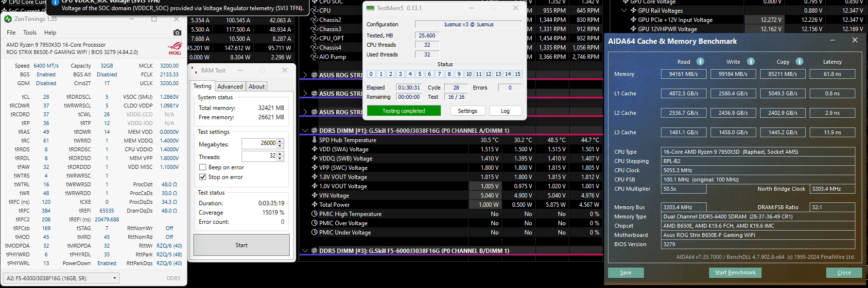
Task: Click the Chassis4 fan icon
Action: [314, 48]
